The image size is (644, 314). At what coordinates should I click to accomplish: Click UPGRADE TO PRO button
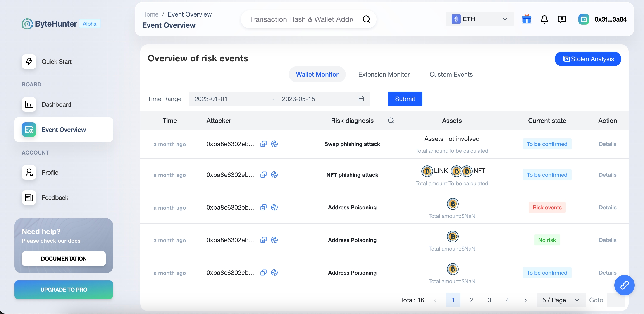point(64,290)
